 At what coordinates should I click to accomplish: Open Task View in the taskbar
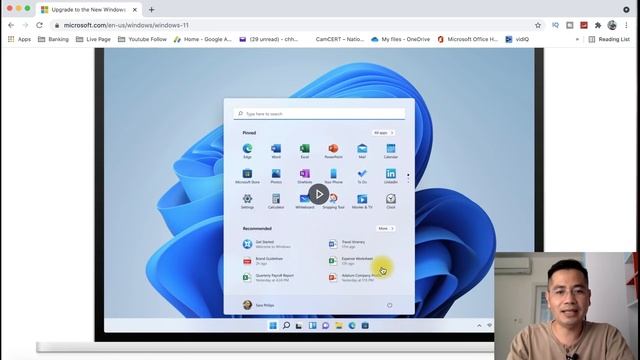[299, 325]
